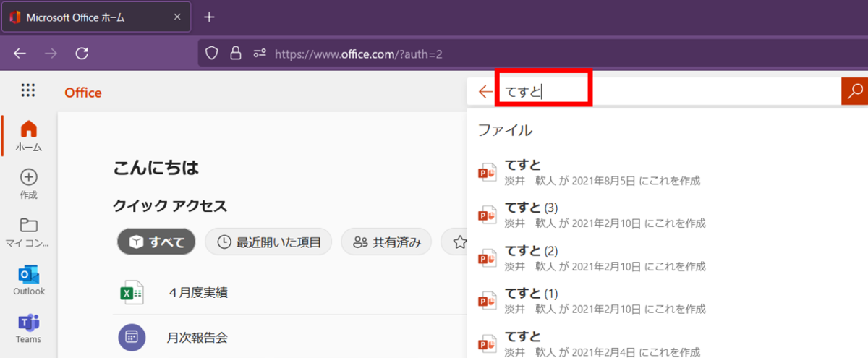Click the browser forward button

51,53
